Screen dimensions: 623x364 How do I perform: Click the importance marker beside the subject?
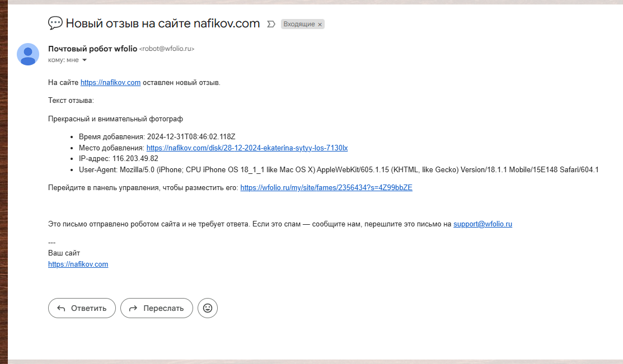tap(271, 24)
